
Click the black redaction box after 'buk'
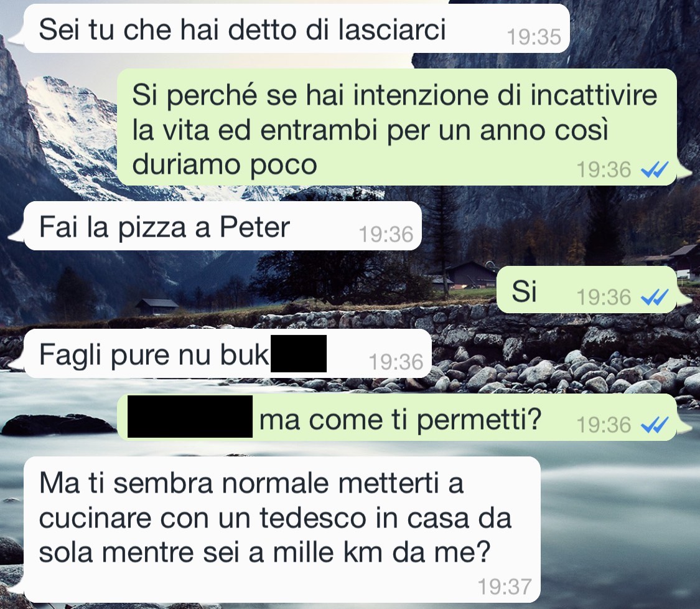pos(299,354)
